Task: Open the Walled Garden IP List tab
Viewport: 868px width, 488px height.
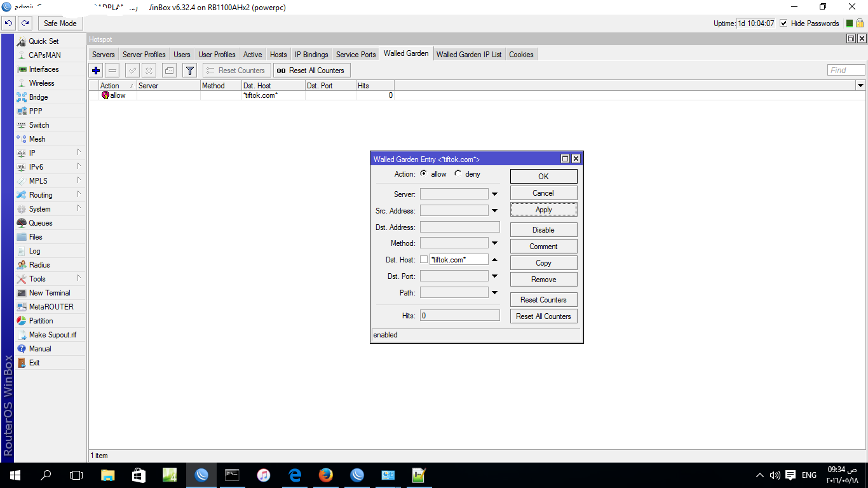Action: coord(469,55)
